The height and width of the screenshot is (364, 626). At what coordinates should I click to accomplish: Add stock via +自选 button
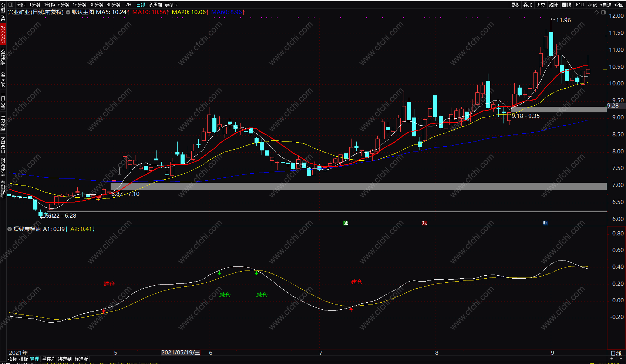pos(606,5)
